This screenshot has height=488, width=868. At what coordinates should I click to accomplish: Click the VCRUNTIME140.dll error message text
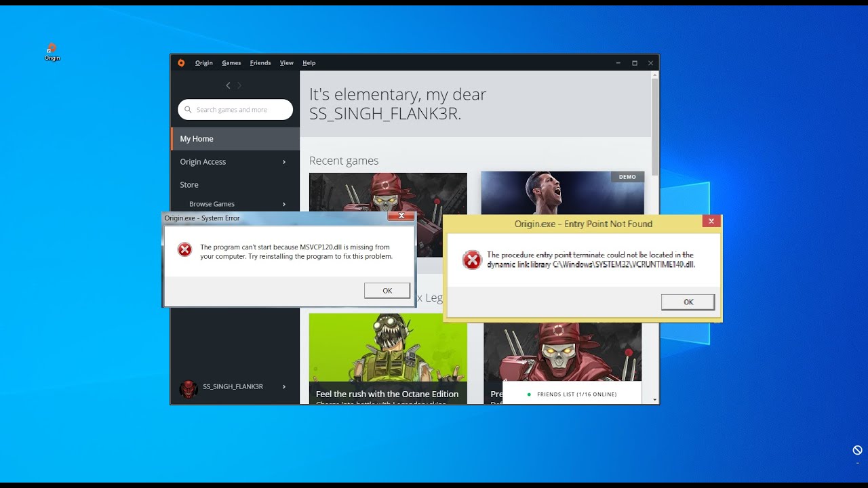click(x=591, y=260)
